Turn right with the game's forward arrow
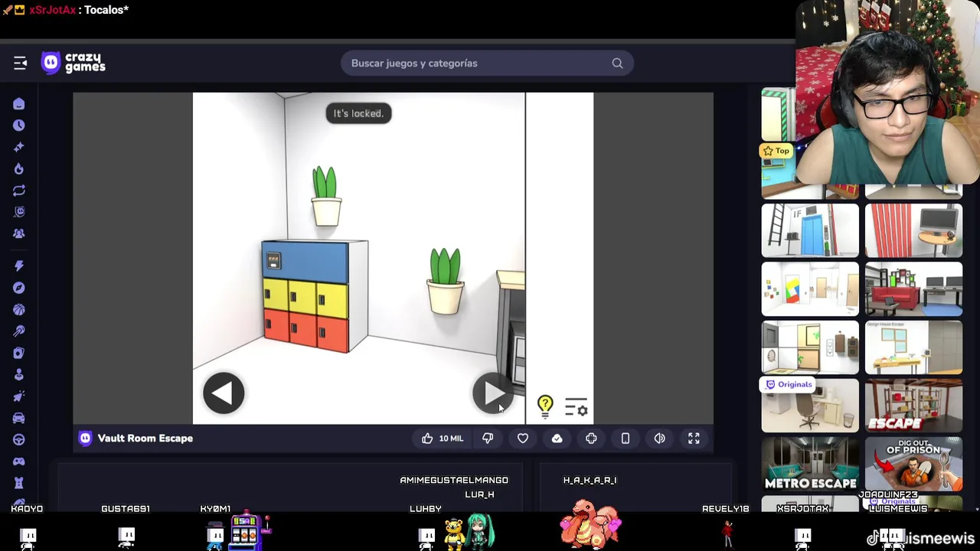The width and height of the screenshot is (980, 551). (x=492, y=393)
